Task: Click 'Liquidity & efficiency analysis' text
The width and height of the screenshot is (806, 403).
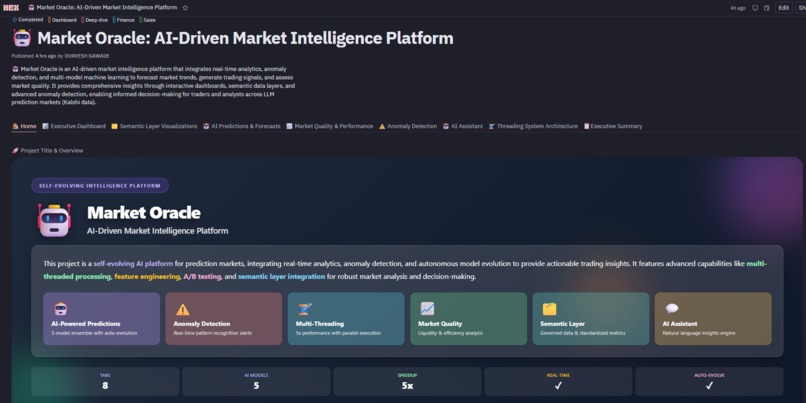Action: pyautogui.click(x=452, y=333)
